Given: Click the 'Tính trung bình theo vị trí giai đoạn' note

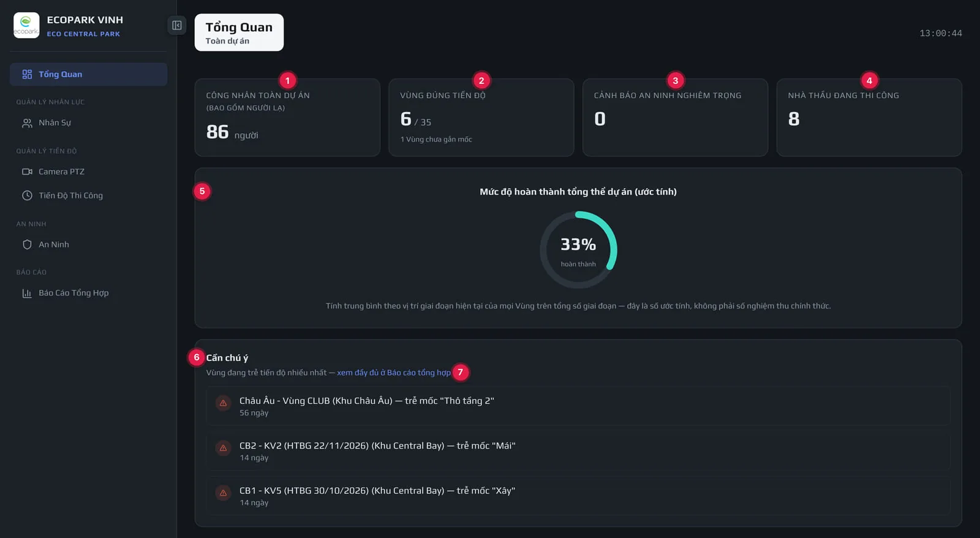Looking at the screenshot, I should pyautogui.click(x=578, y=306).
